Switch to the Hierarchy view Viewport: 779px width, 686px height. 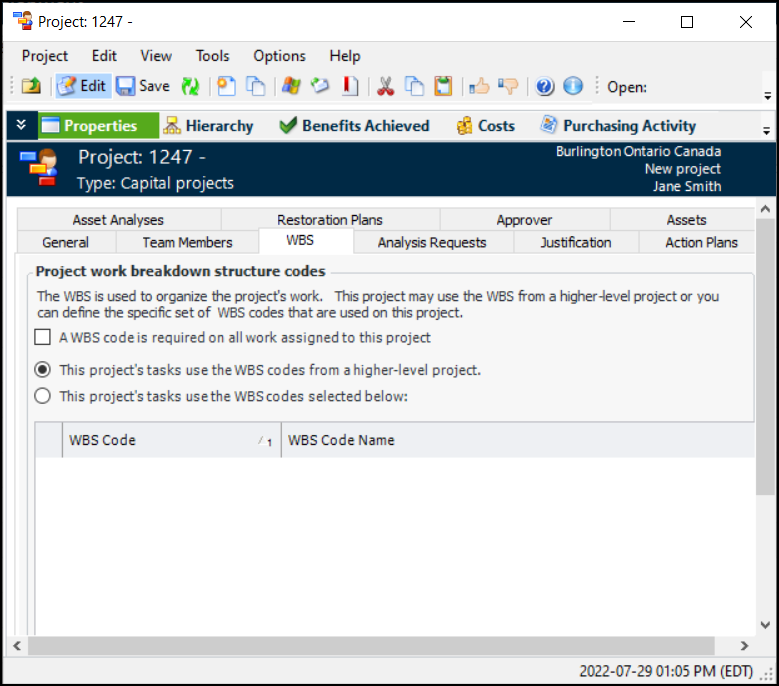[x=208, y=126]
